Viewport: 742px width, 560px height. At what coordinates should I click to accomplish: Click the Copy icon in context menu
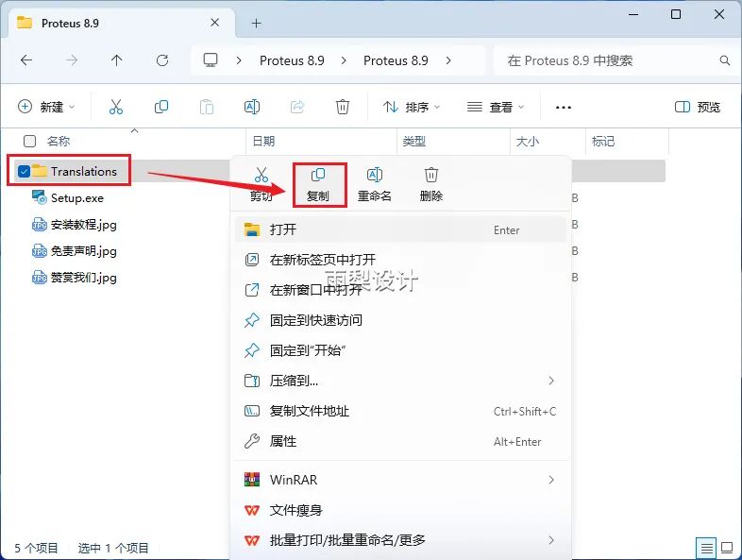(318, 177)
